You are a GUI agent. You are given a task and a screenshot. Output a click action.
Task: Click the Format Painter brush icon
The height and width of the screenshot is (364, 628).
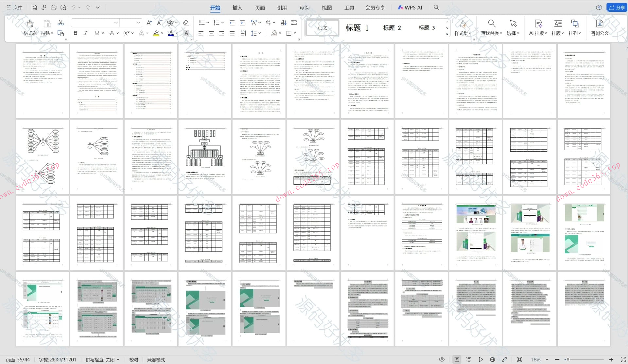[x=30, y=24]
